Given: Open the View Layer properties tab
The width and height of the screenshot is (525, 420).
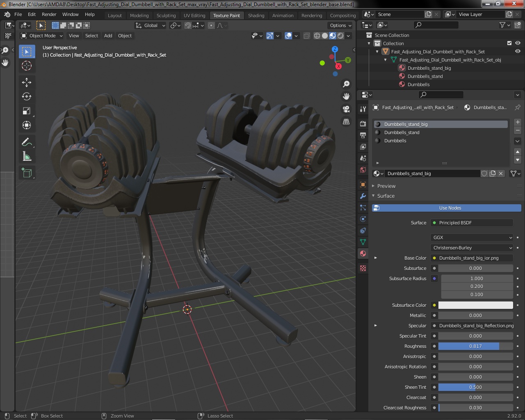Looking at the screenshot, I should pos(363,146).
